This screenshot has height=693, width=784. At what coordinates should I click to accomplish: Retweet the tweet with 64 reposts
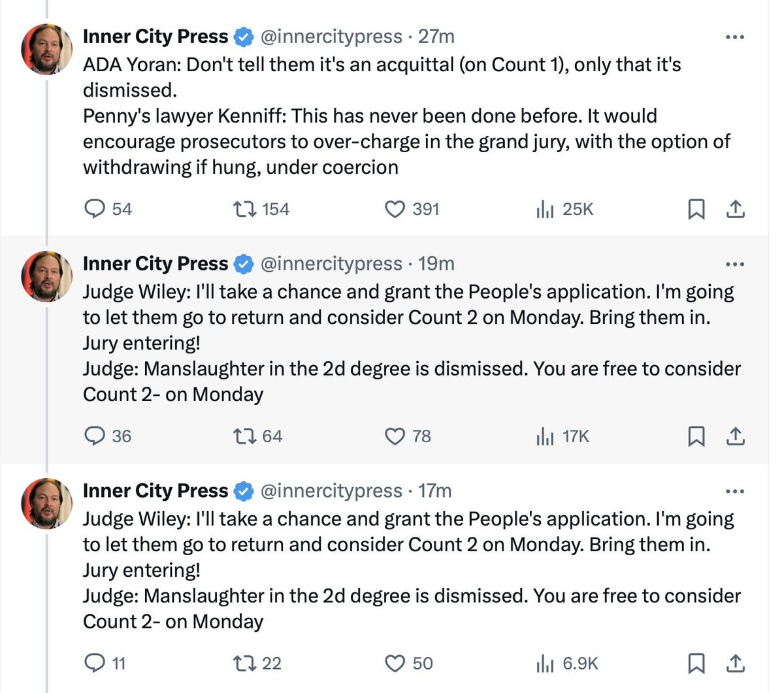click(244, 436)
